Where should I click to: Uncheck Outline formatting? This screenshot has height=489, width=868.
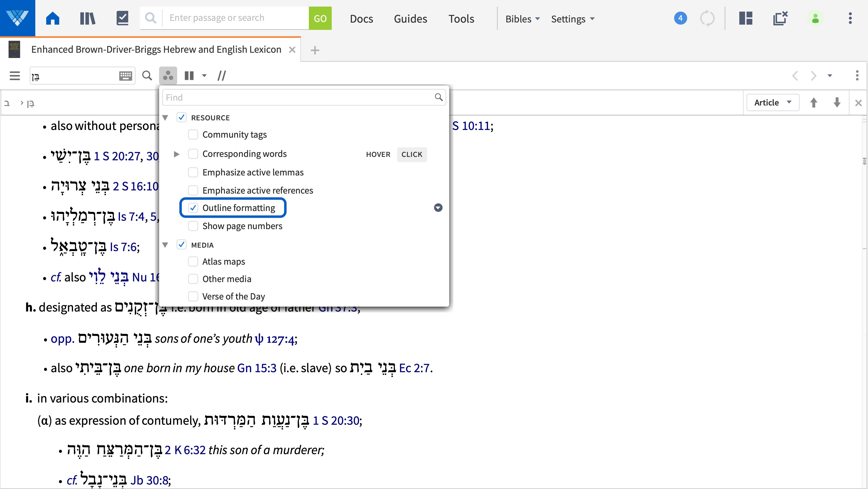pos(193,208)
